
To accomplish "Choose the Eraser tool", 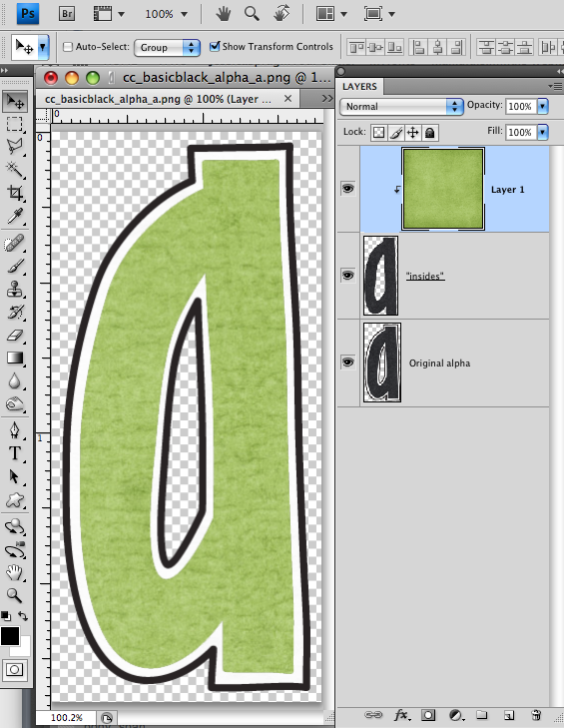I will pos(15,335).
